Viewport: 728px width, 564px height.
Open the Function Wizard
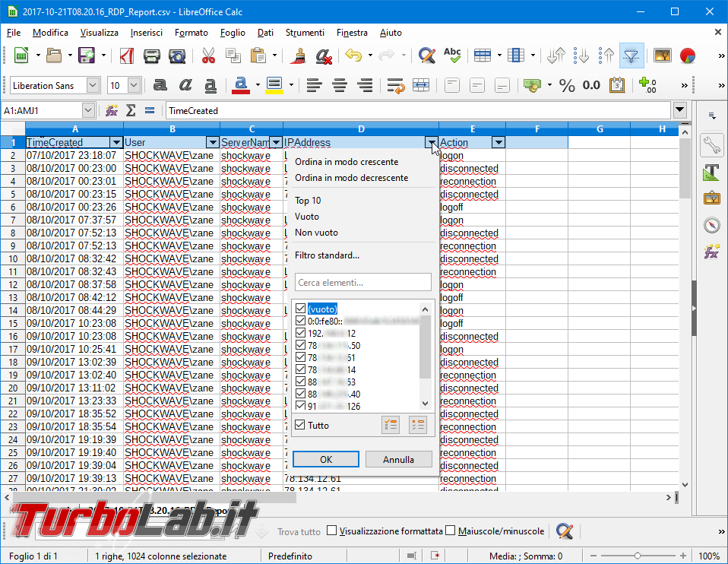[112, 110]
